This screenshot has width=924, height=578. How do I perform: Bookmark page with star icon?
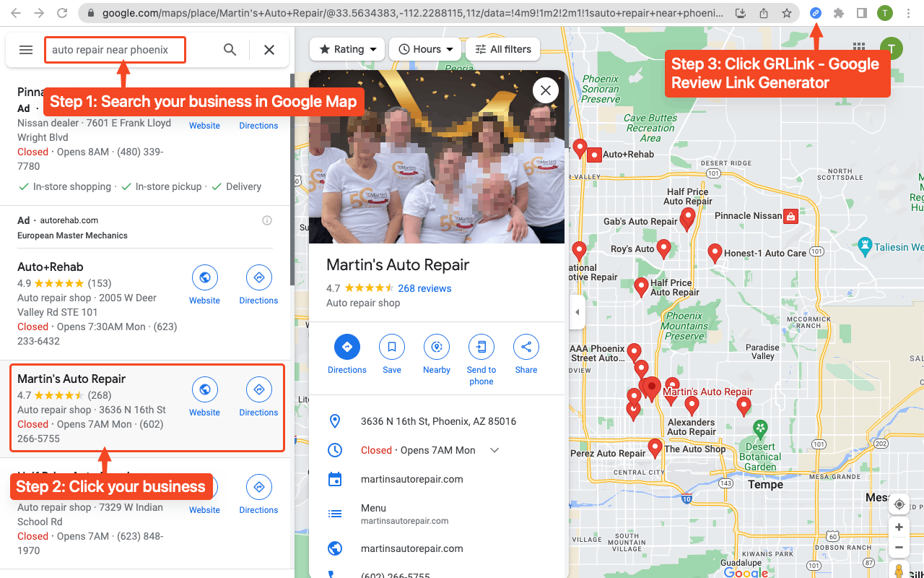tap(786, 13)
